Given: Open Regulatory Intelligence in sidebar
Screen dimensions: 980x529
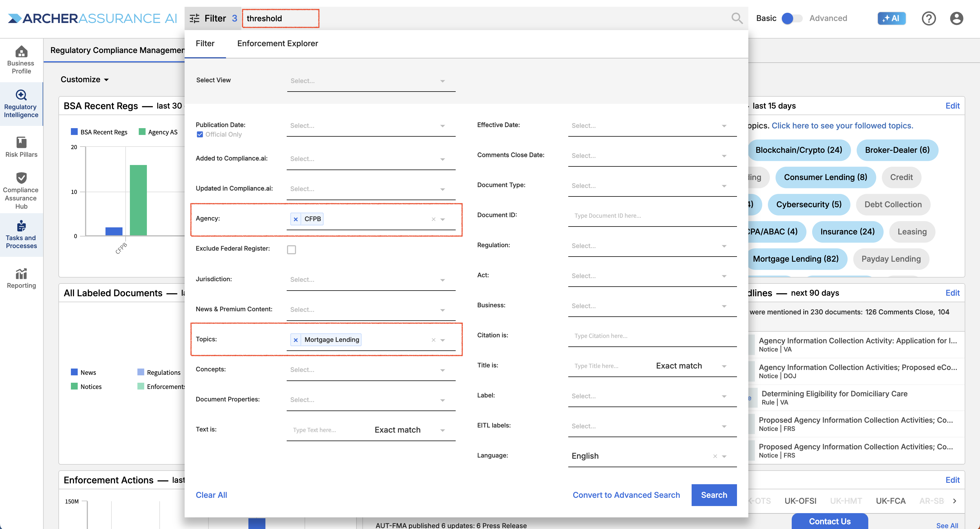Looking at the screenshot, I should pos(21,104).
